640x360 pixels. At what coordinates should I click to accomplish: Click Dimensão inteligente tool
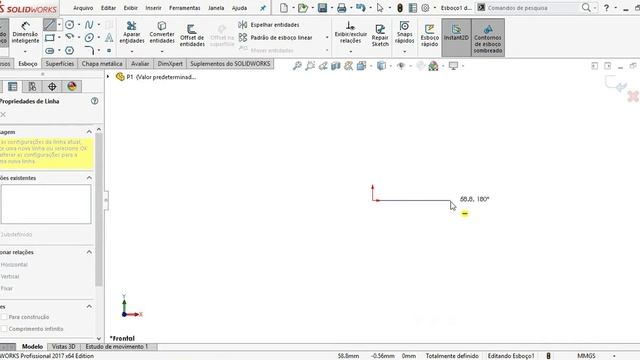(x=25, y=33)
